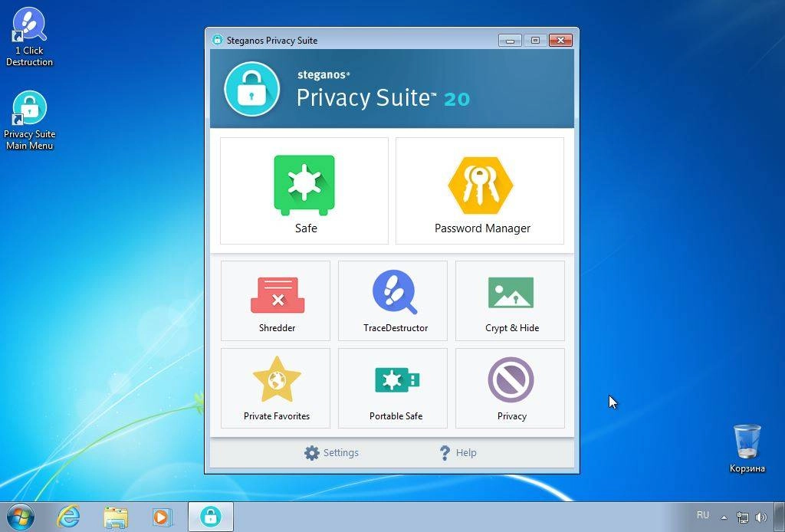Click the "Steganos Privacy Suite" title bar text
785x532 pixels.
(272, 40)
